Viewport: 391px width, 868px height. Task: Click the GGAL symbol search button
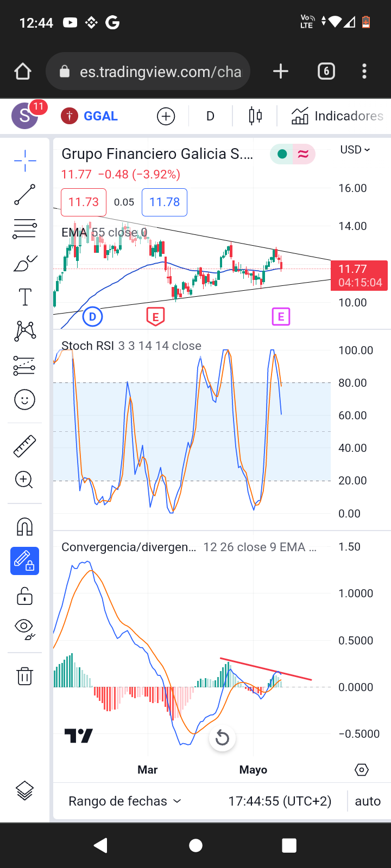point(100,116)
